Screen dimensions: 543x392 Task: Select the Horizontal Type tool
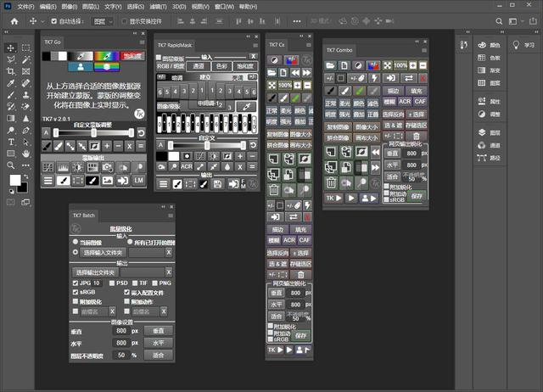11,142
